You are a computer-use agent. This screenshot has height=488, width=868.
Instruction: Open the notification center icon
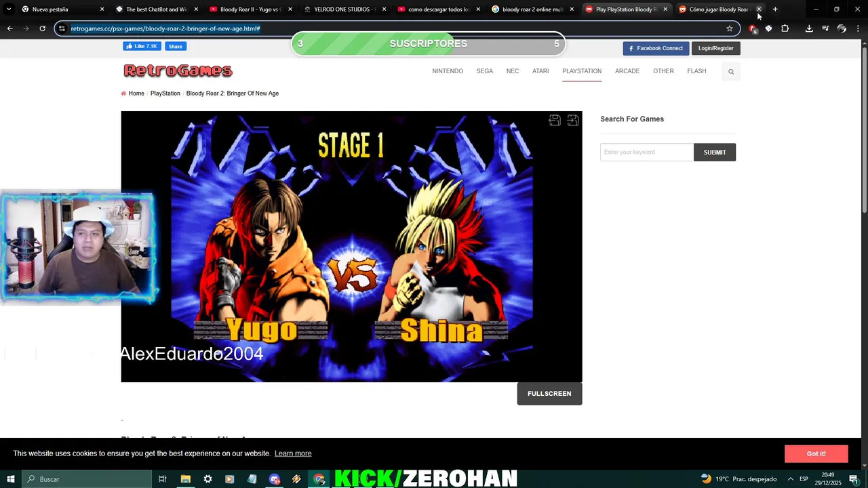[x=854, y=479]
